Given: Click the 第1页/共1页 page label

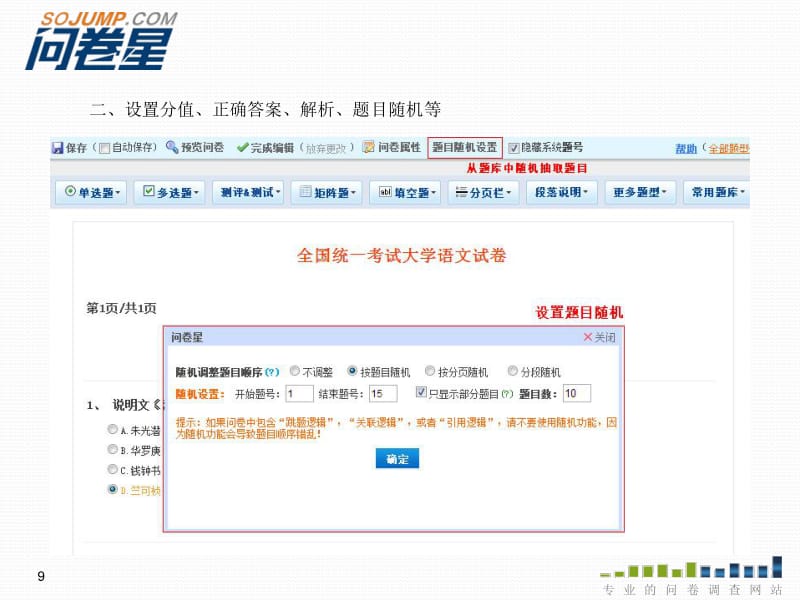Looking at the screenshot, I should tap(121, 308).
